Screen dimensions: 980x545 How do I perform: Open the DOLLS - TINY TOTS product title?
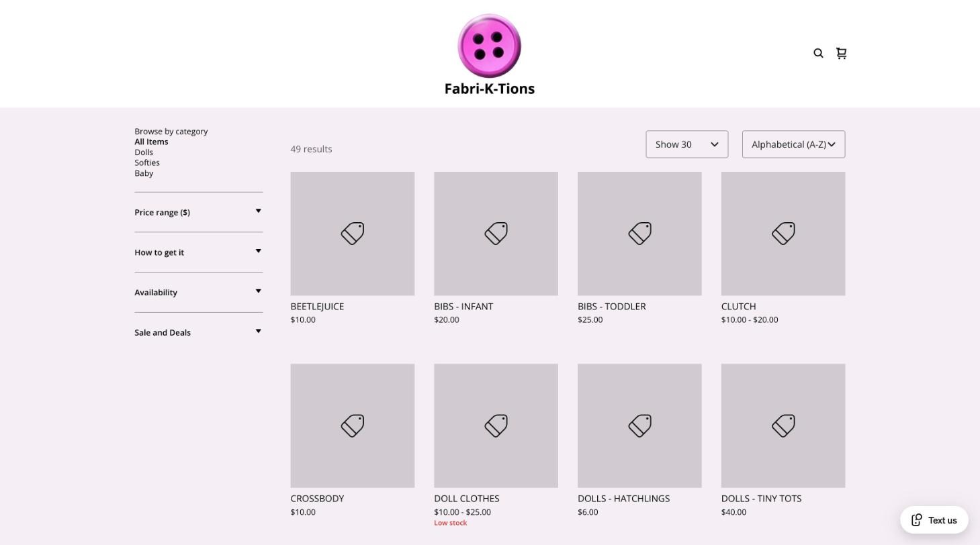point(761,499)
